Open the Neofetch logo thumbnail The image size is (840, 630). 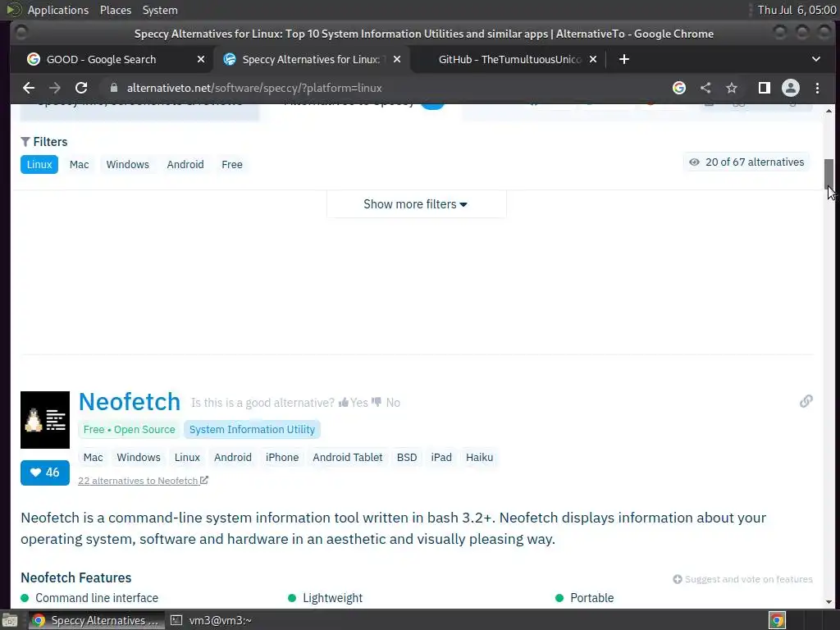pyautogui.click(x=45, y=419)
